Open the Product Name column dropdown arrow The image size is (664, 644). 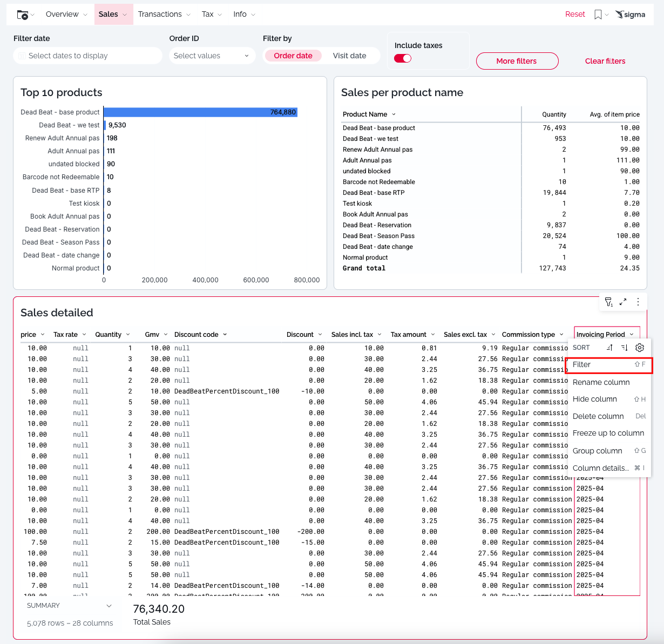tap(394, 114)
